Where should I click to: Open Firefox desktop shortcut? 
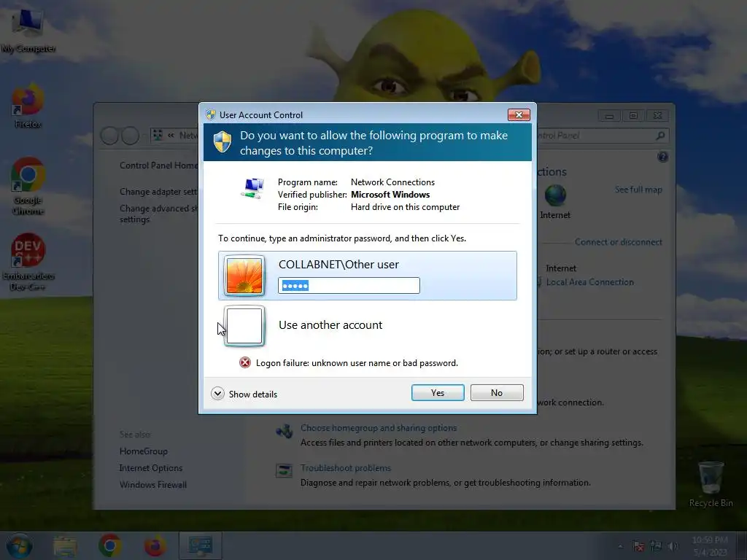coord(28,106)
